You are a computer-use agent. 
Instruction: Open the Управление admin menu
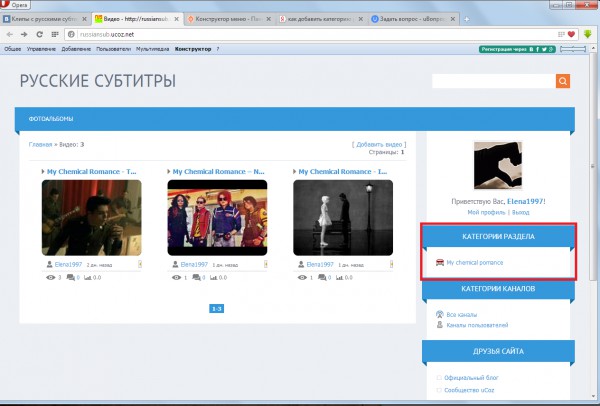[x=41, y=49]
